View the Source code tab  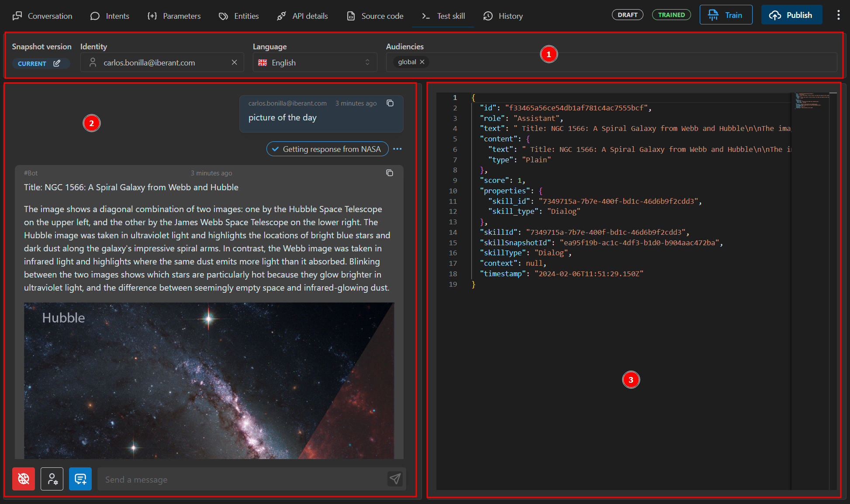click(375, 16)
